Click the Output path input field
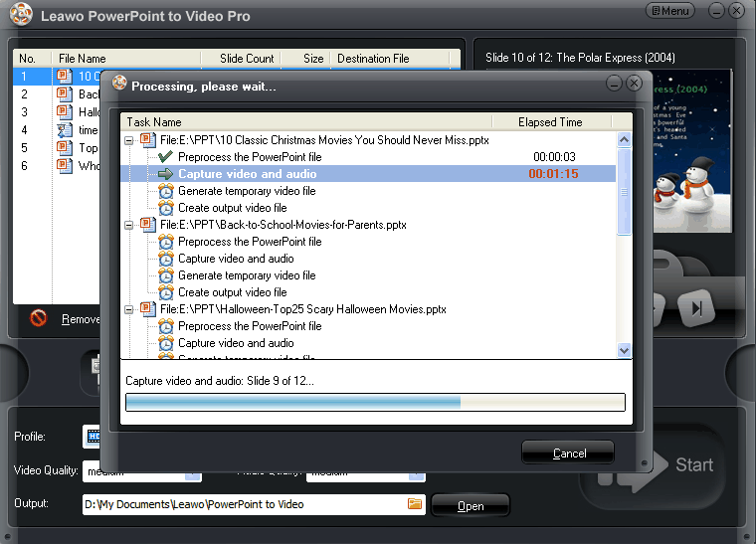The width and height of the screenshot is (756, 544). (x=254, y=504)
